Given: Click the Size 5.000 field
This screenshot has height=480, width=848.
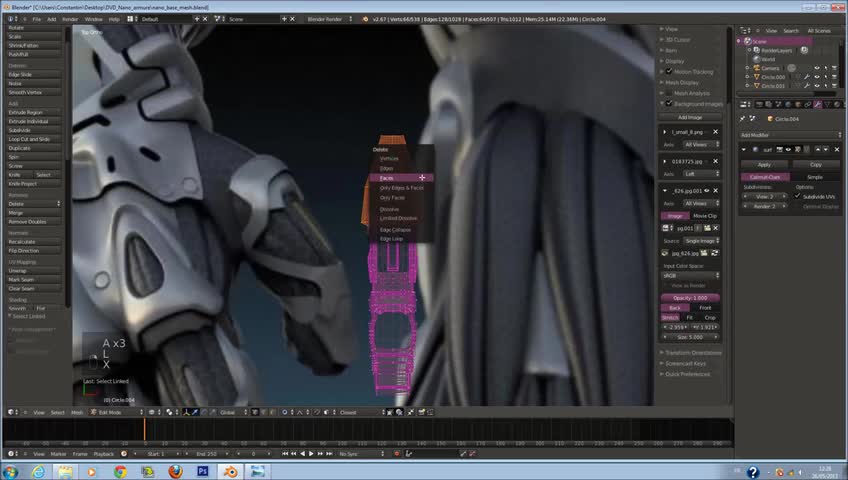Looking at the screenshot, I should 690,337.
